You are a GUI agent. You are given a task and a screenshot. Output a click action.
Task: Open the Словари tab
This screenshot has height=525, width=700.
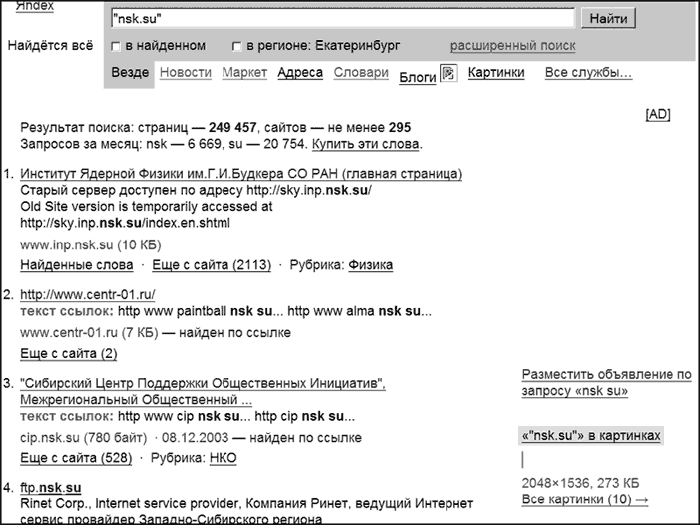(361, 72)
